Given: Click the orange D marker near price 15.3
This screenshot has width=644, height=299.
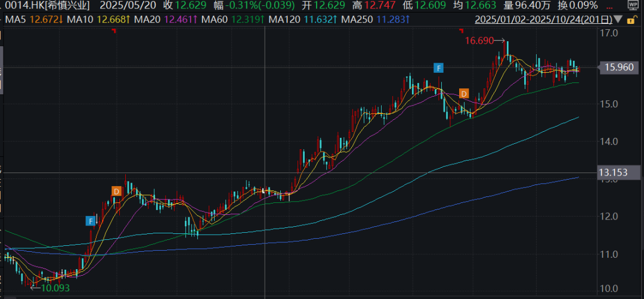Looking at the screenshot, I should 464,93.
